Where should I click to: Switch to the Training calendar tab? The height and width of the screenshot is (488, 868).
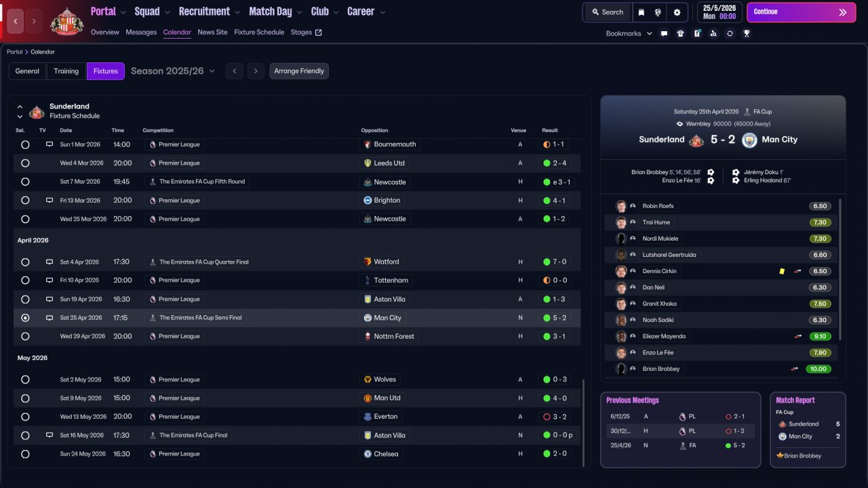[66, 71]
